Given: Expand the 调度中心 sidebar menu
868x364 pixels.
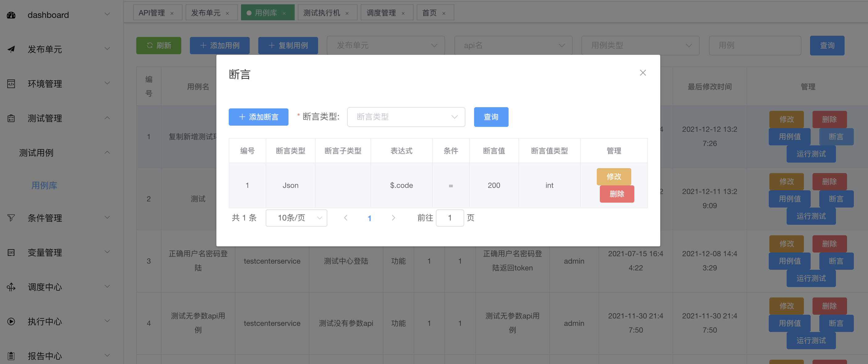Looking at the screenshot, I should (x=107, y=286).
